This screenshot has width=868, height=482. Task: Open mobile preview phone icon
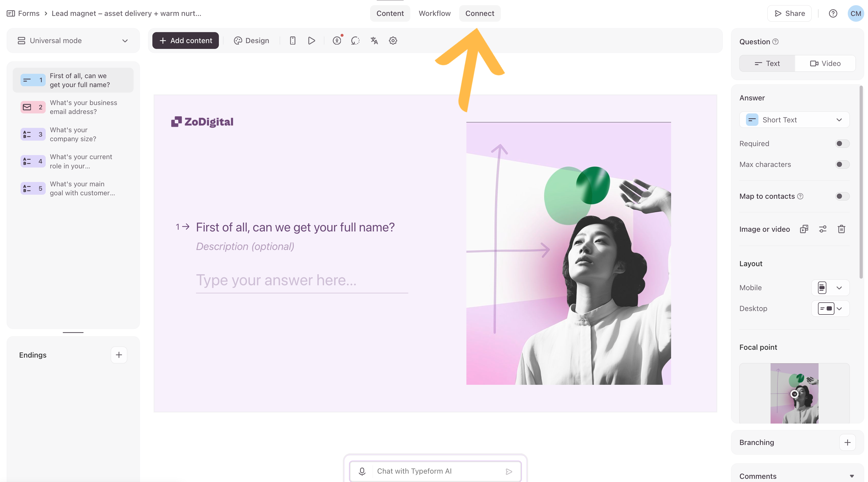click(x=293, y=41)
